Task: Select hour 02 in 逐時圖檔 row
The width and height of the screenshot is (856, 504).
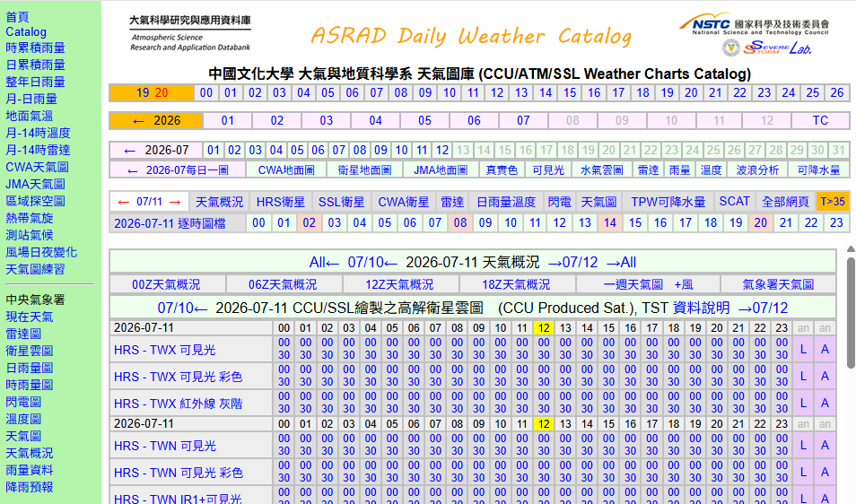Action: coord(309,222)
